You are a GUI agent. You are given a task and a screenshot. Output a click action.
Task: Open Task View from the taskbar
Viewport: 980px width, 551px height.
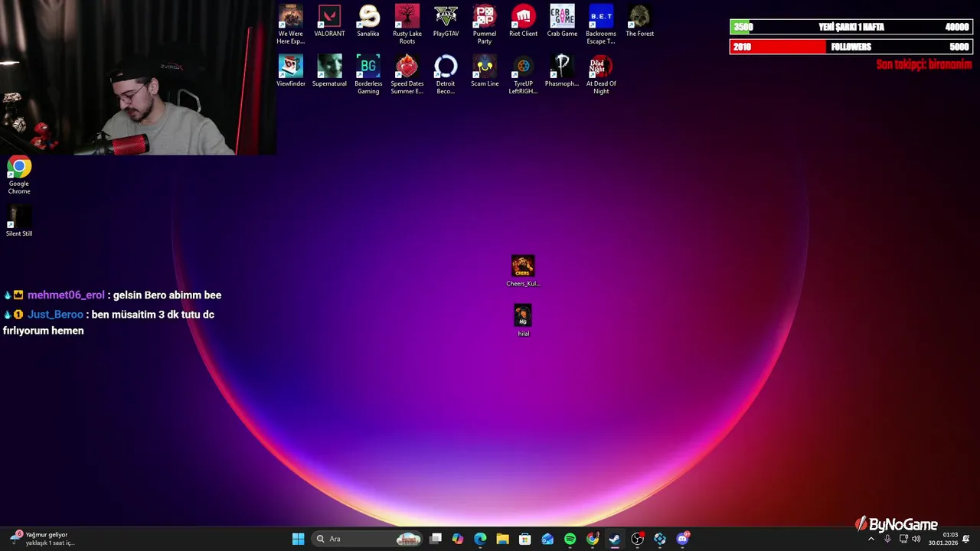tap(436, 539)
